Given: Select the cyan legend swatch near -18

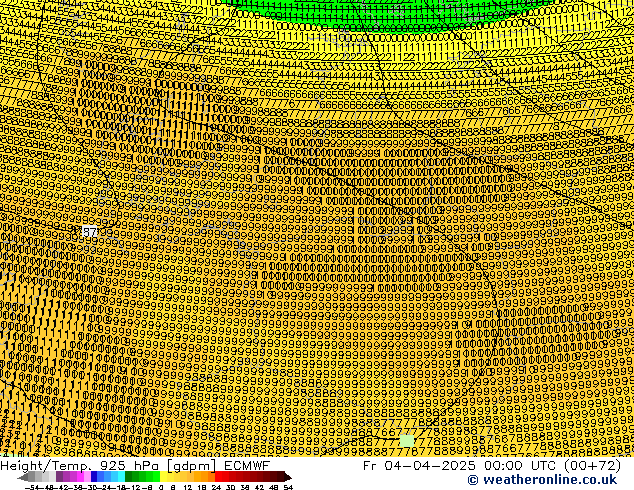Looking at the screenshot, I should pos(121,476).
